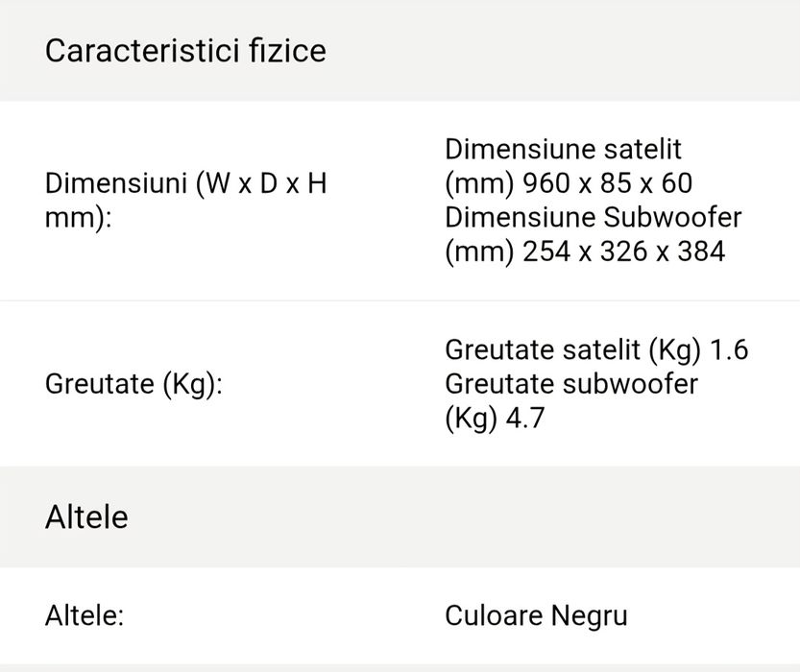This screenshot has height=672, width=800.
Task: Click the Caracteristici fizice section header
Action: coord(185,50)
